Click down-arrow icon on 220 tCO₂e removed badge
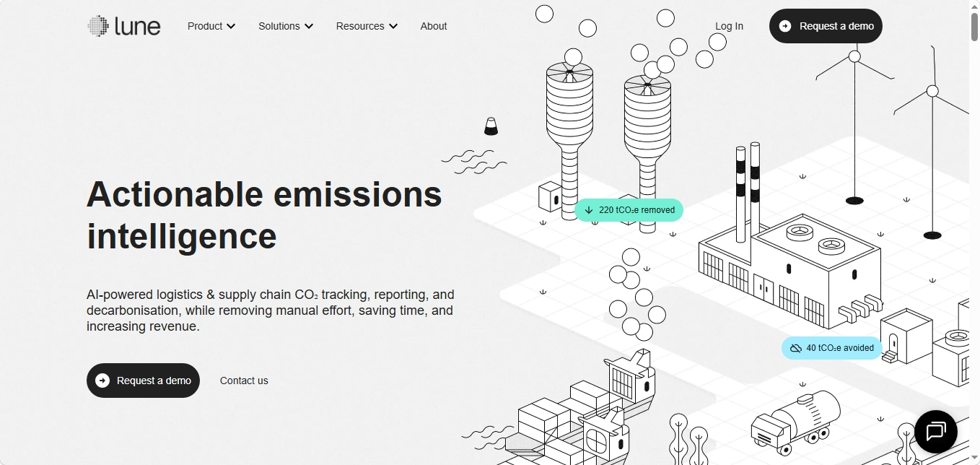This screenshot has width=980, height=465. coord(589,210)
